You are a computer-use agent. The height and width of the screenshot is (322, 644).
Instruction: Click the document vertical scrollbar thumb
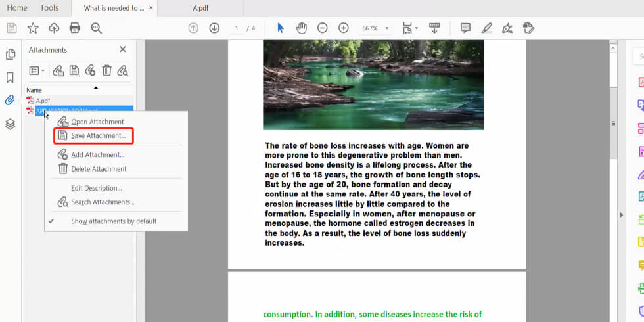click(x=612, y=122)
